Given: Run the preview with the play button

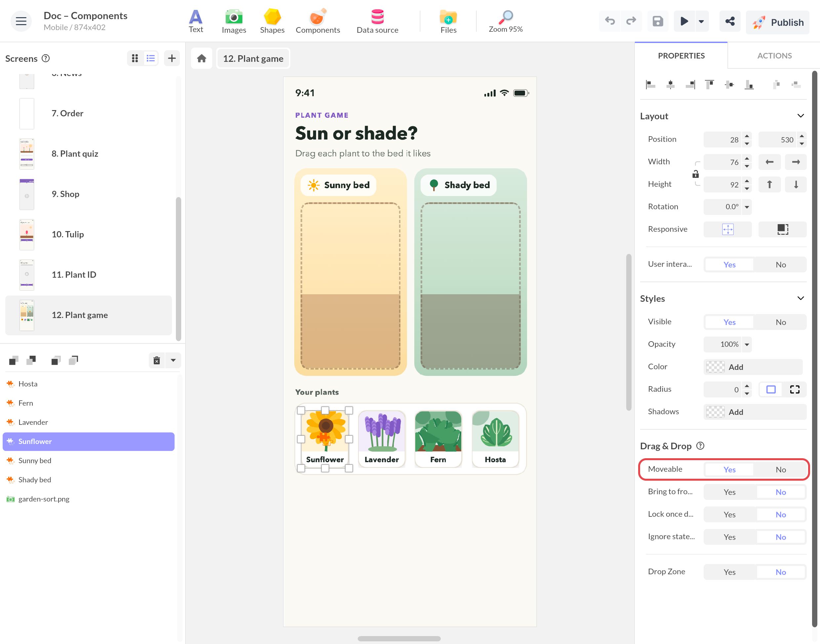Looking at the screenshot, I should [684, 21].
